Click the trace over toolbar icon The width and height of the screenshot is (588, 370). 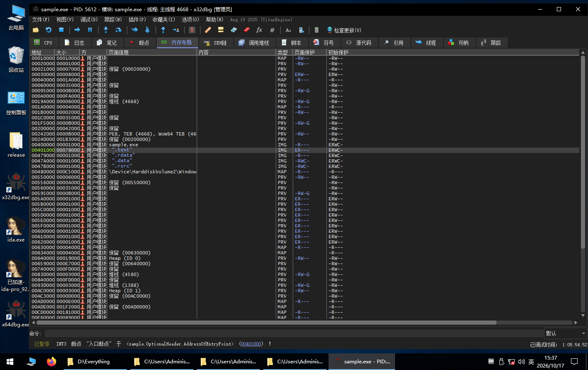tap(147, 30)
